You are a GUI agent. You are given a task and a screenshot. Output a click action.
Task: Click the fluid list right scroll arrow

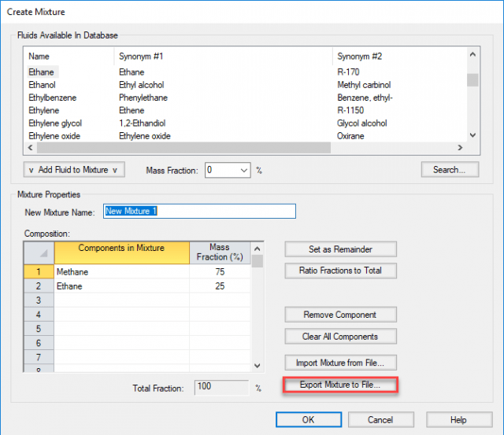coord(460,148)
